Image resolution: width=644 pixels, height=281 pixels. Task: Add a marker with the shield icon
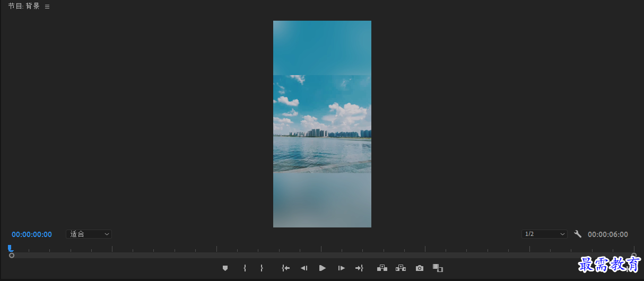click(x=225, y=268)
